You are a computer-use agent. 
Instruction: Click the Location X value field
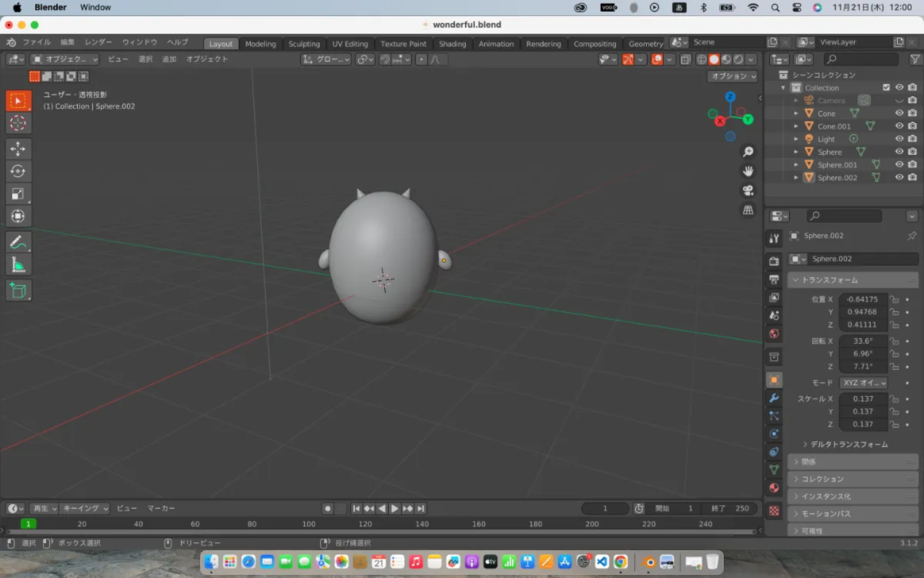pos(862,299)
